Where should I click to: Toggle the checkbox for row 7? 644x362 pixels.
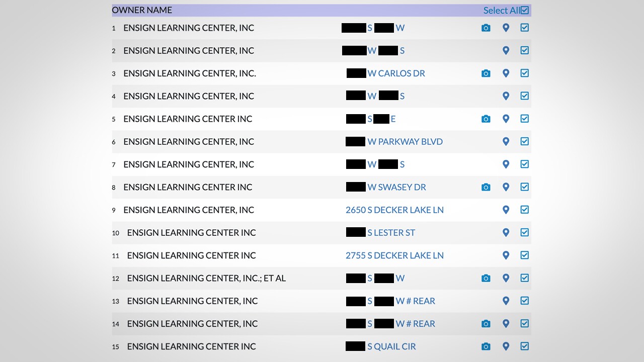[x=524, y=164]
